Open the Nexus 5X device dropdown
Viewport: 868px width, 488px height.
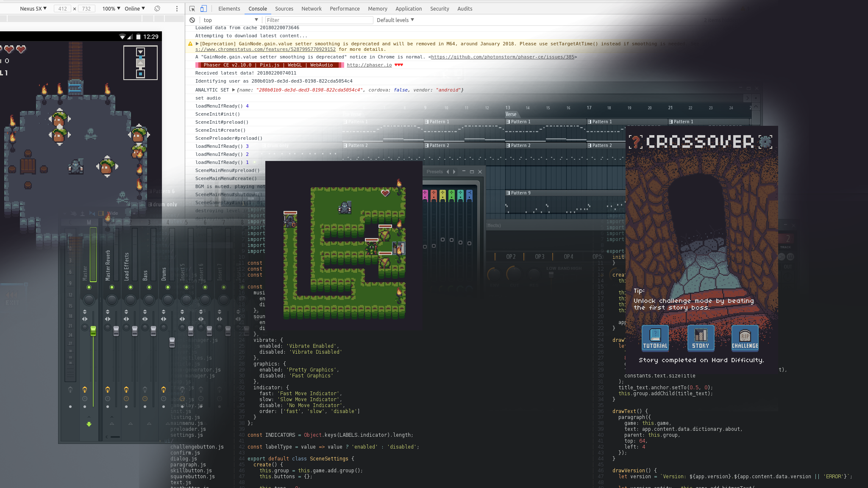pos(33,8)
